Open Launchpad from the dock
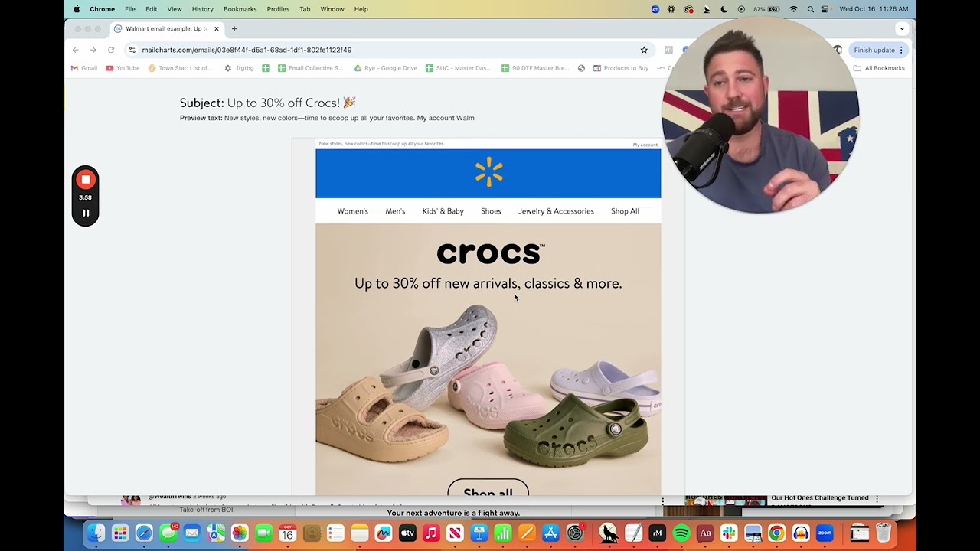Image resolution: width=980 pixels, height=551 pixels. click(120, 533)
